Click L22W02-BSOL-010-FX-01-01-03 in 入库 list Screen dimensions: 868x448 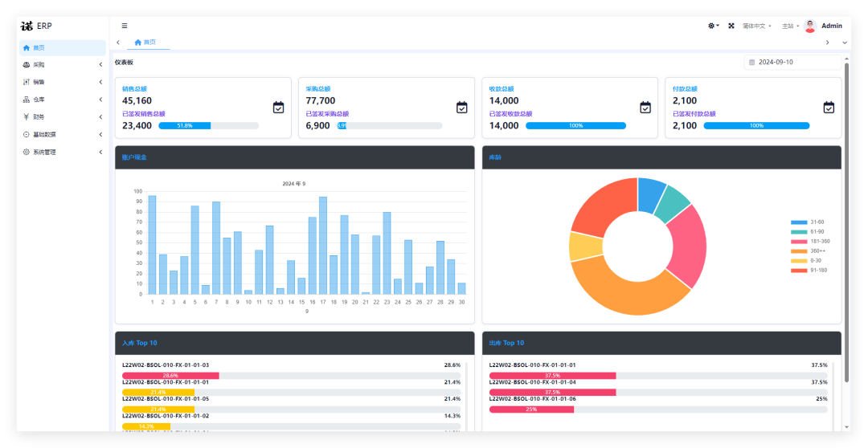tap(166, 365)
